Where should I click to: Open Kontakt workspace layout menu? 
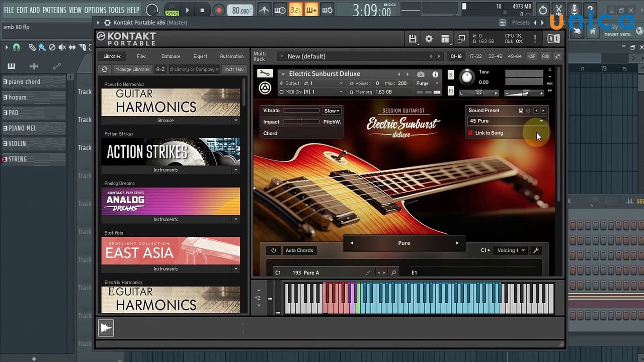(445, 39)
